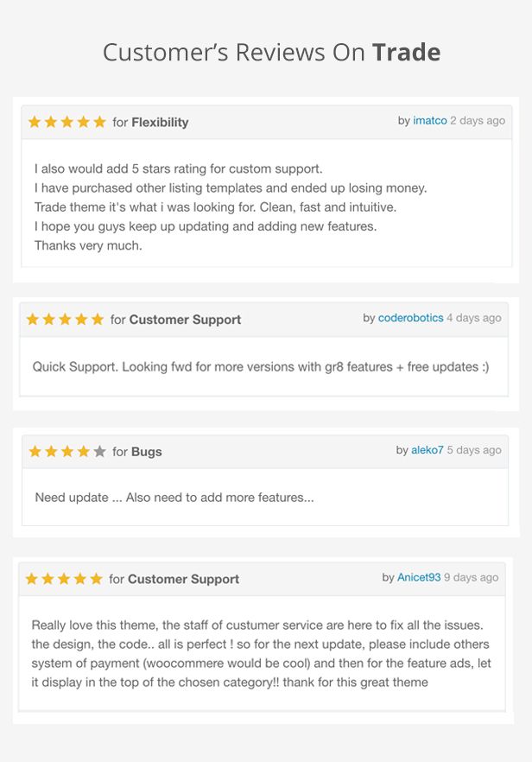Viewport: 532px width, 762px height.
Task: Click the '9 days ago' timestamp
Action: coord(471,577)
